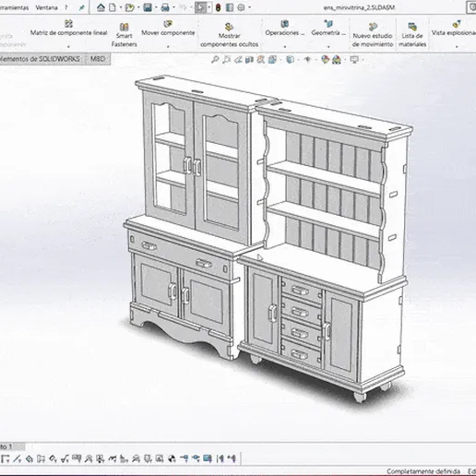
Task: Click Nuevo estudio de movimiento label
Action: tap(373, 40)
